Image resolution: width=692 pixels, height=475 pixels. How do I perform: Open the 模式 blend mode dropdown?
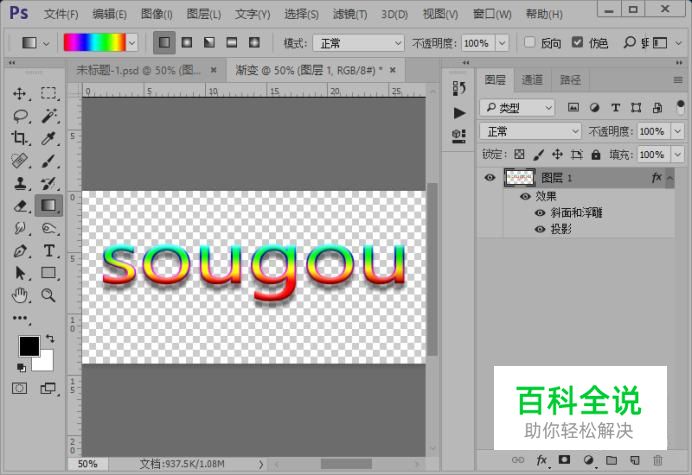[x=358, y=43]
